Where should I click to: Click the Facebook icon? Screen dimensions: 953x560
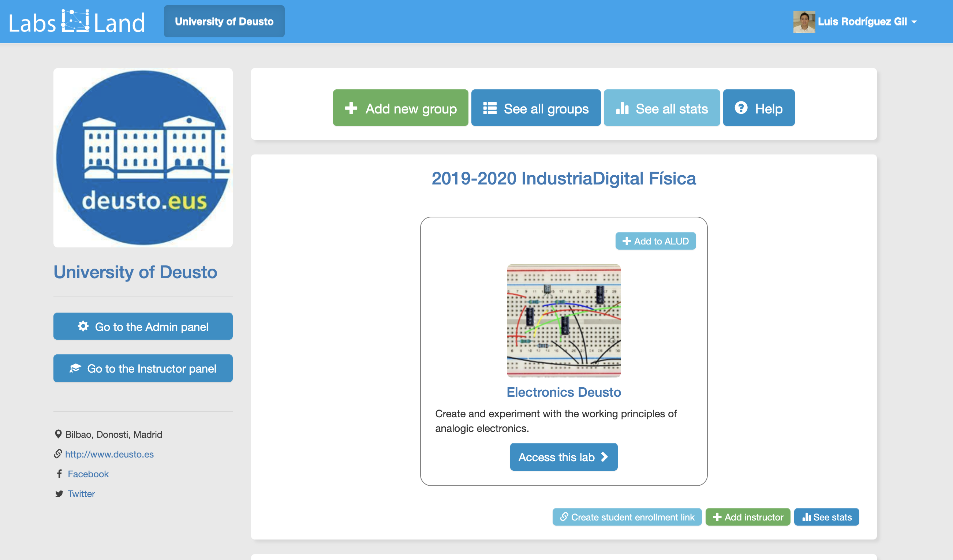point(59,474)
